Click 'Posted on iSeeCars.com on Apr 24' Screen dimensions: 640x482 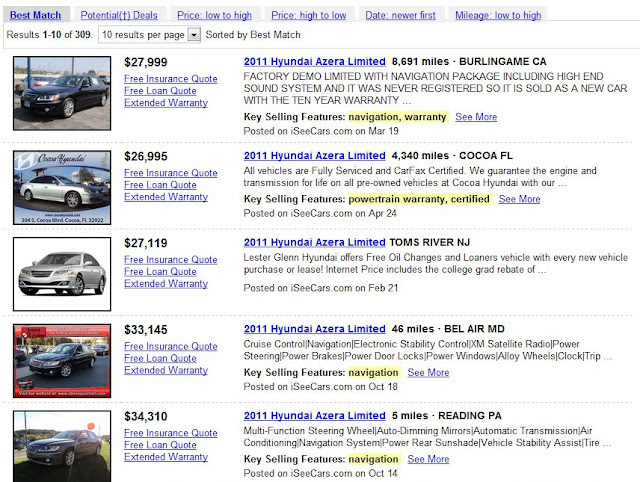pyautogui.click(x=320, y=213)
